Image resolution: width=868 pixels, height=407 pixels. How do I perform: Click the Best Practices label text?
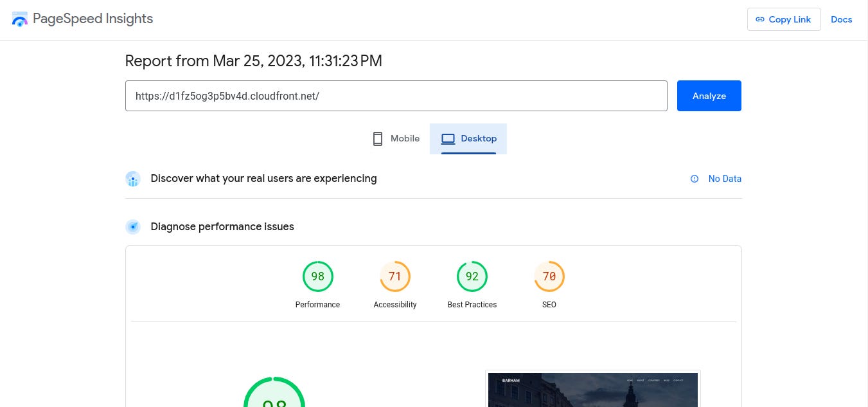click(472, 305)
